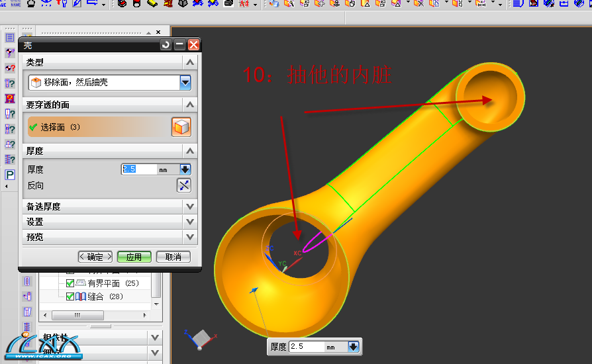Viewport: 592px width, 364px height.
Task: Click the red figure icon in left sidebar
Action: pyautogui.click(x=10, y=99)
